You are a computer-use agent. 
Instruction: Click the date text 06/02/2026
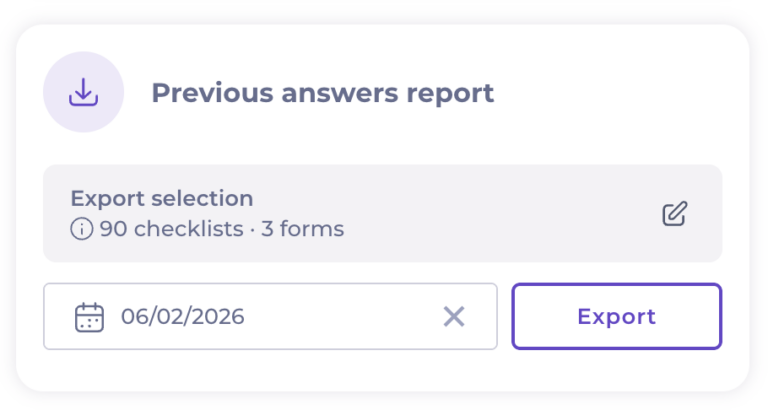pyautogui.click(x=182, y=317)
